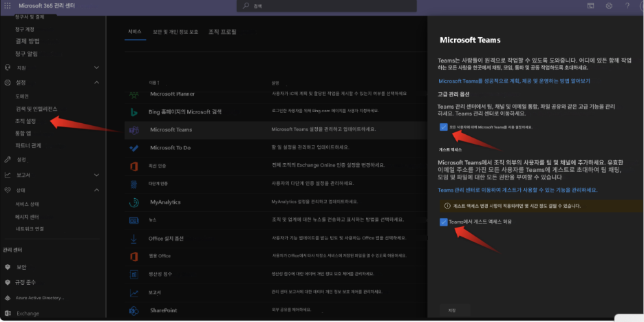This screenshot has width=644, height=322.
Task: Click the Office icon beside 최신 인증
Action: (134, 166)
